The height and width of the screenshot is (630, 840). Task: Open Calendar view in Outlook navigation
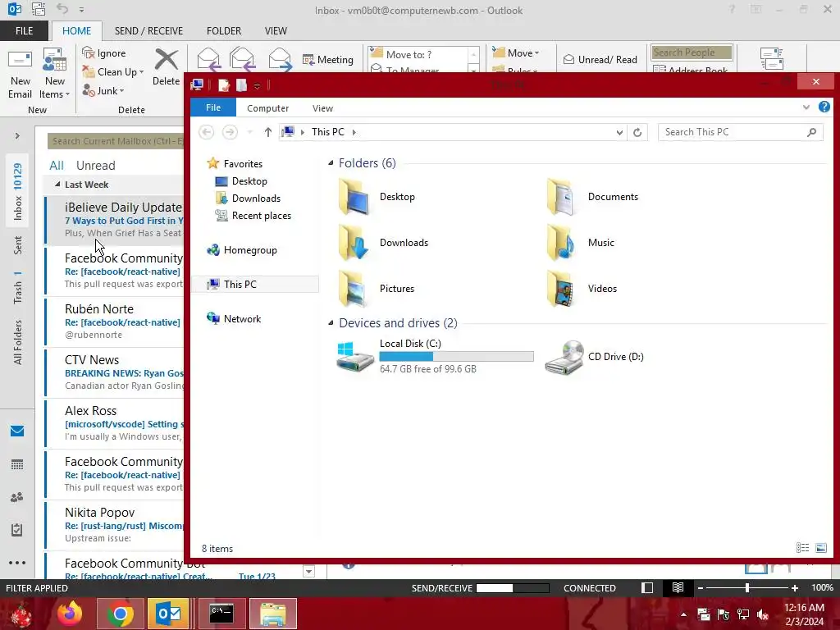[17, 464]
